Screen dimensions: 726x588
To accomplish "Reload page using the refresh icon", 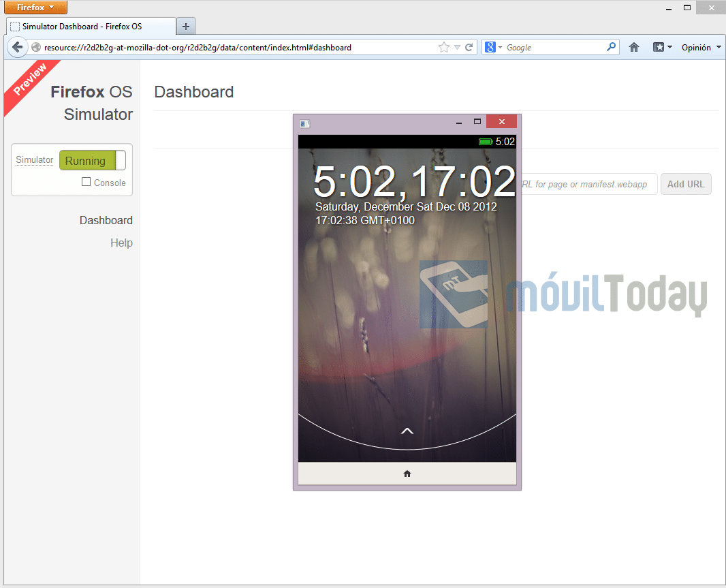I will tap(469, 48).
